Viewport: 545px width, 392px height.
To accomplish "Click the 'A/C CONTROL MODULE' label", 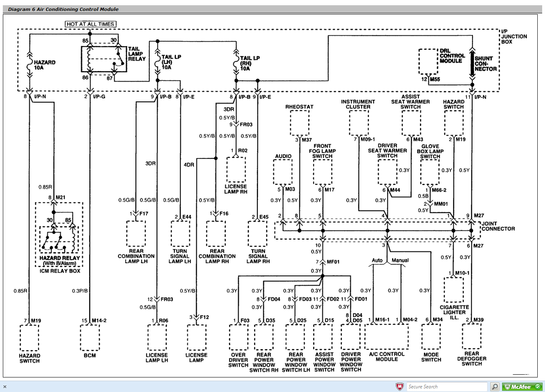I will coord(387,356).
